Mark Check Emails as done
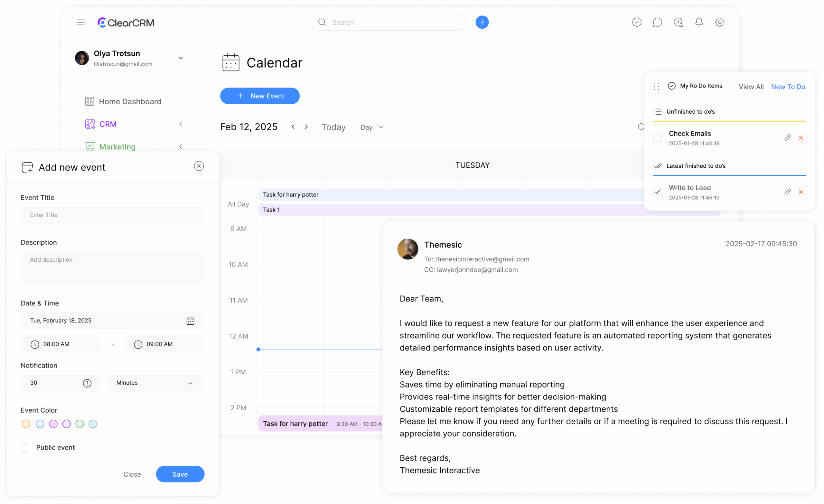 pos(657,138)
